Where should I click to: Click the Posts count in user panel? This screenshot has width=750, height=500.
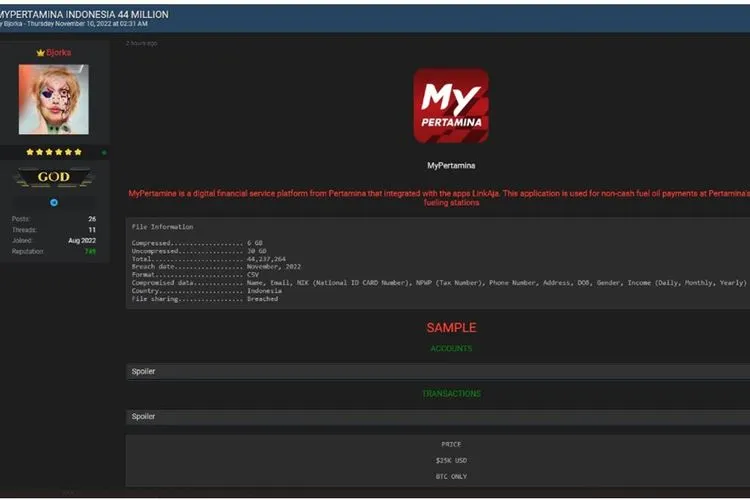coord(92,218)
